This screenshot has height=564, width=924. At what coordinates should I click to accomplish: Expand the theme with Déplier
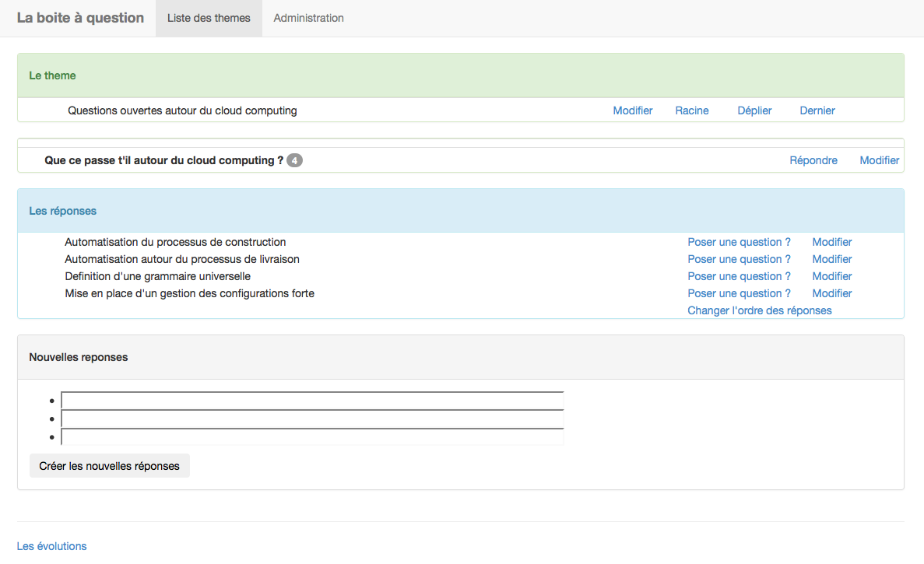[754, 110]
